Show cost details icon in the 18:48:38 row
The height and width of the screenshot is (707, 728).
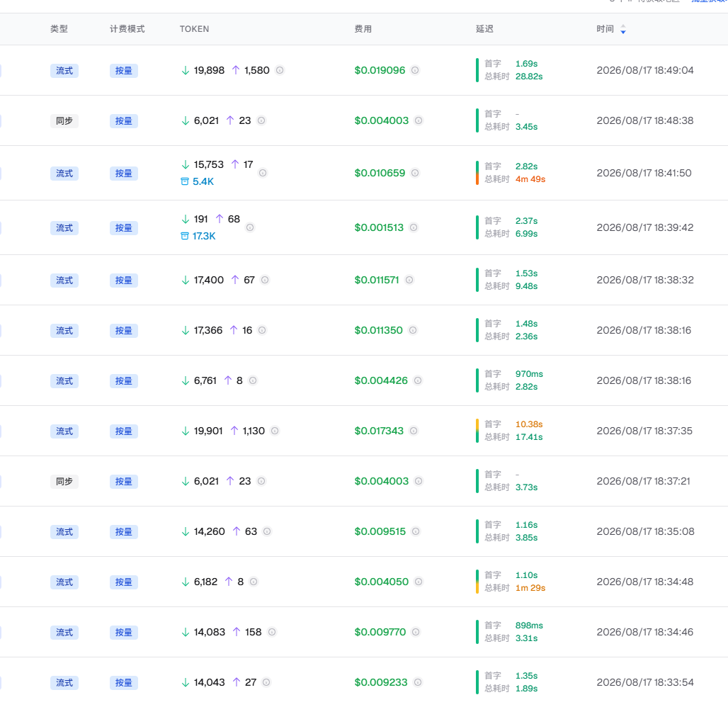(x=419, y=120)
